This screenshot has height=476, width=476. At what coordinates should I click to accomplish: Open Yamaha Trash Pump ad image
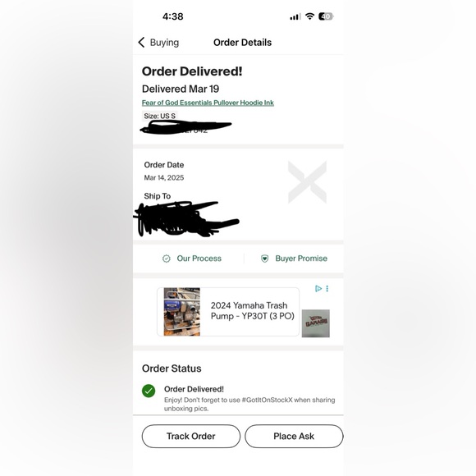coord(182,312)
